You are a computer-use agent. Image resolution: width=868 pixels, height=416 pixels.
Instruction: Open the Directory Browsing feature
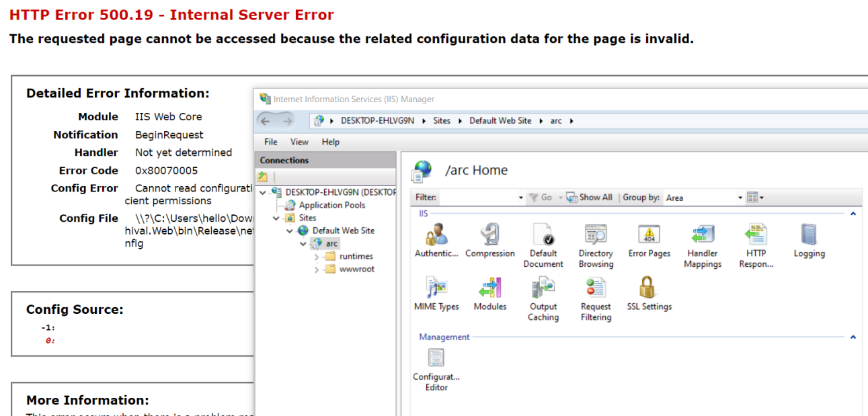click(x=596, y=246)
